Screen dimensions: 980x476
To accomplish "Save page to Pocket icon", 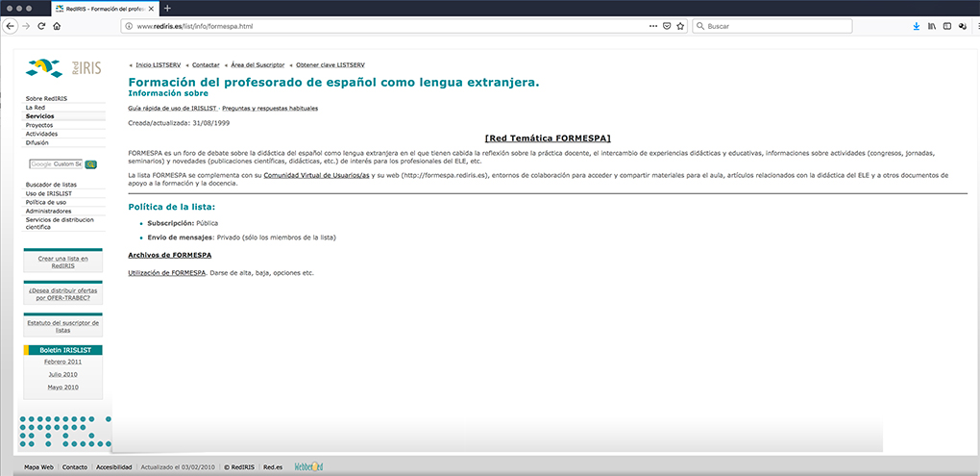I will point(667,26).
